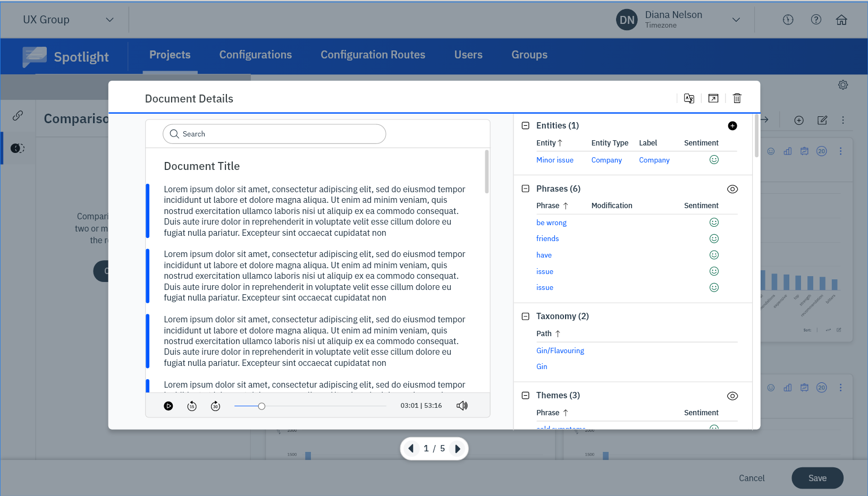
Task: Collapse the Taxonomy section
Action: [526, 317]
